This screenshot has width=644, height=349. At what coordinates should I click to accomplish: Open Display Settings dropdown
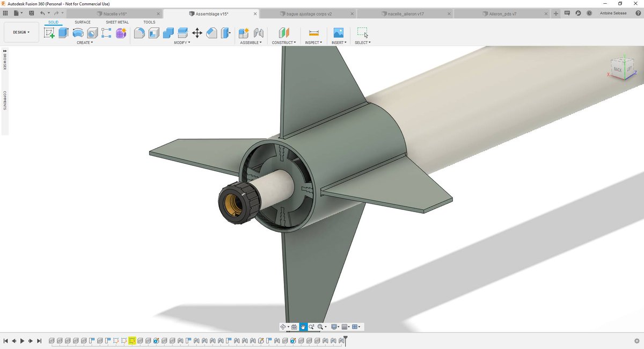[335, 326]
